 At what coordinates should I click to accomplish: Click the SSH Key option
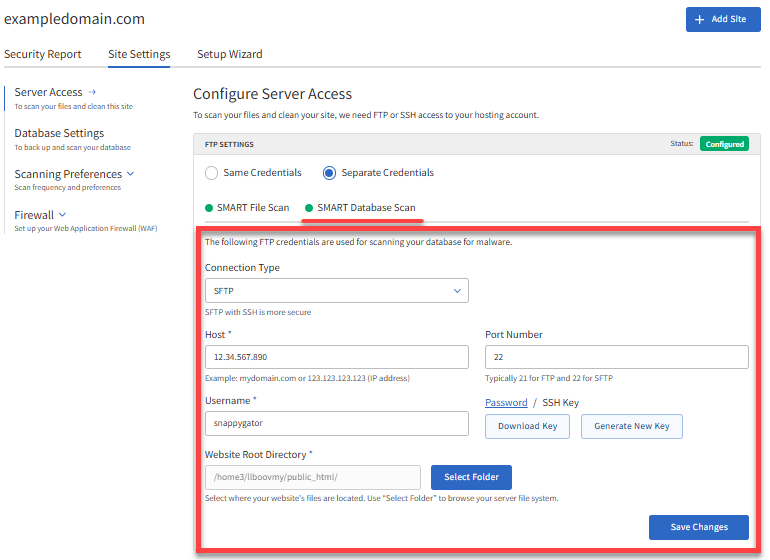tap(560, 403)
